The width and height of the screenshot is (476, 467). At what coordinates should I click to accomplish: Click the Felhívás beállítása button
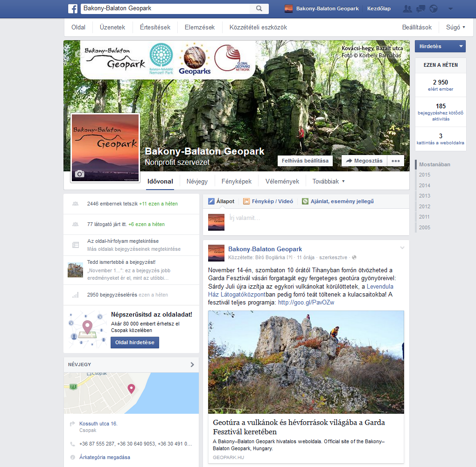click(305, 161)
